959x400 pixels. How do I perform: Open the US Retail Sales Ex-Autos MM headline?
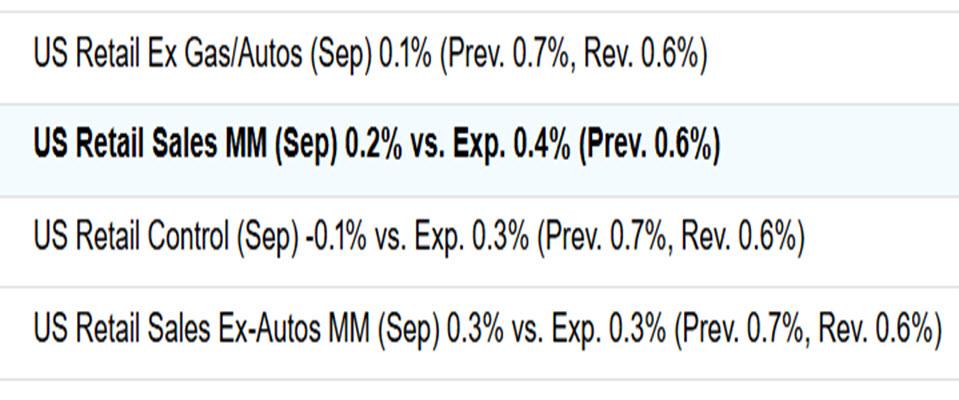coord(487,330)
